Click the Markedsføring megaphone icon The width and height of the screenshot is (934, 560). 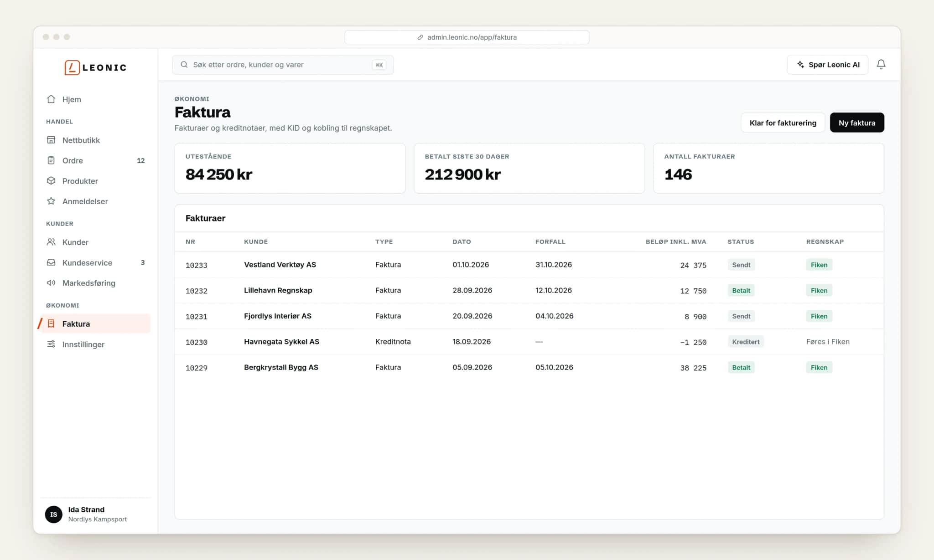[51, 283]
